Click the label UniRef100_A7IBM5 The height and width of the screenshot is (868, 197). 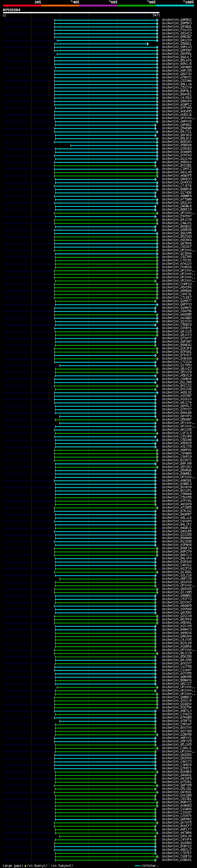tap(177, 507)
